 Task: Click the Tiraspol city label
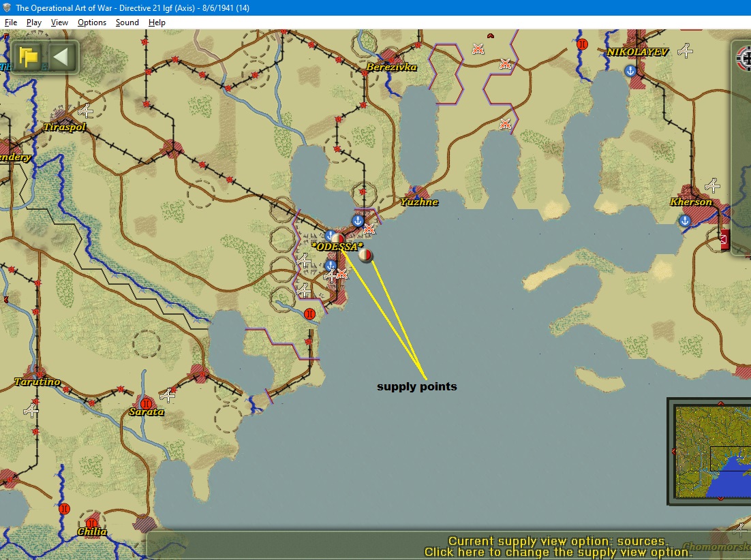pyautogui.click(x=65, y=127)
